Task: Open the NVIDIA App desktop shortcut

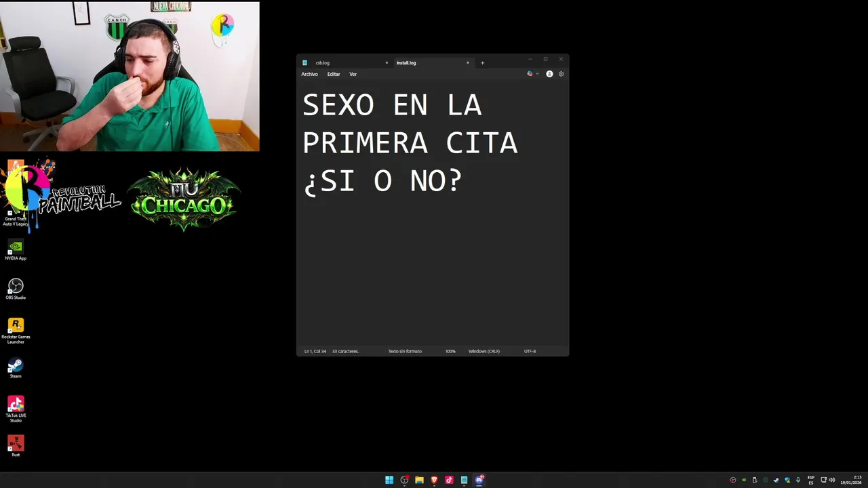Action: [x=16, y=249]
